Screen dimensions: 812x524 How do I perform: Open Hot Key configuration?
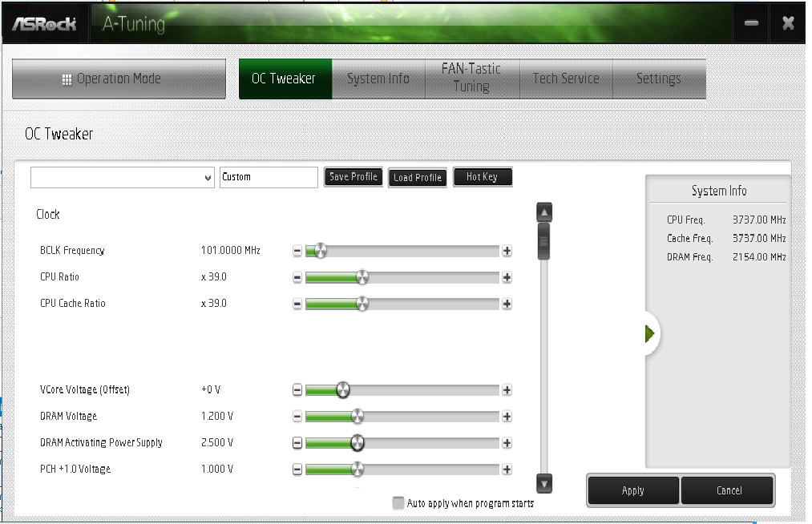tap(483, 177)
